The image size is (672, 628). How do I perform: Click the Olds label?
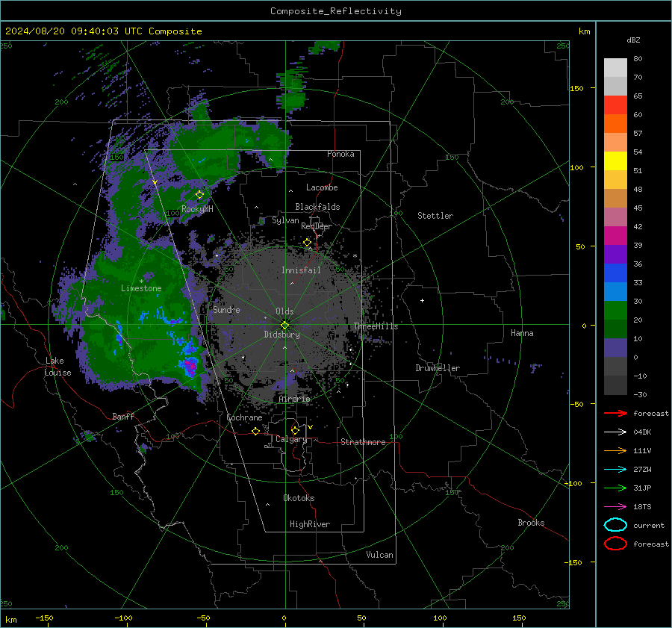pos(284,311)
